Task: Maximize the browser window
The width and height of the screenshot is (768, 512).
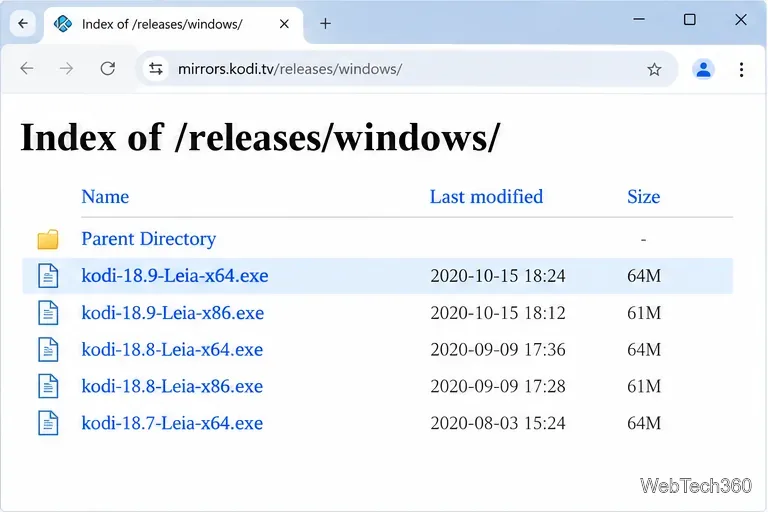Action: click(x=690, y=20)
